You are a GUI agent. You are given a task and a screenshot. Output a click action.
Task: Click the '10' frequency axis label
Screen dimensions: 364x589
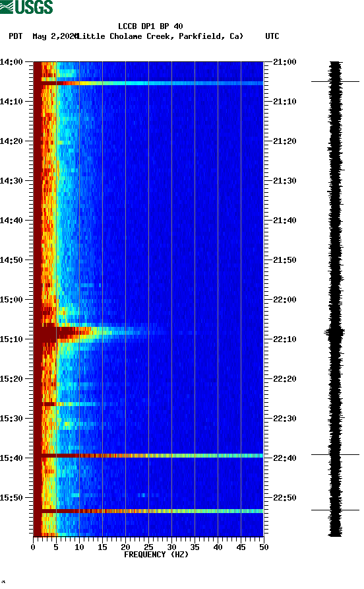[x=79, y=547]
